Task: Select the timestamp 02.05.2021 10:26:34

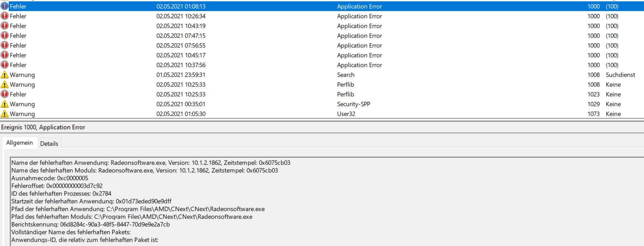Action: (181, 16)
